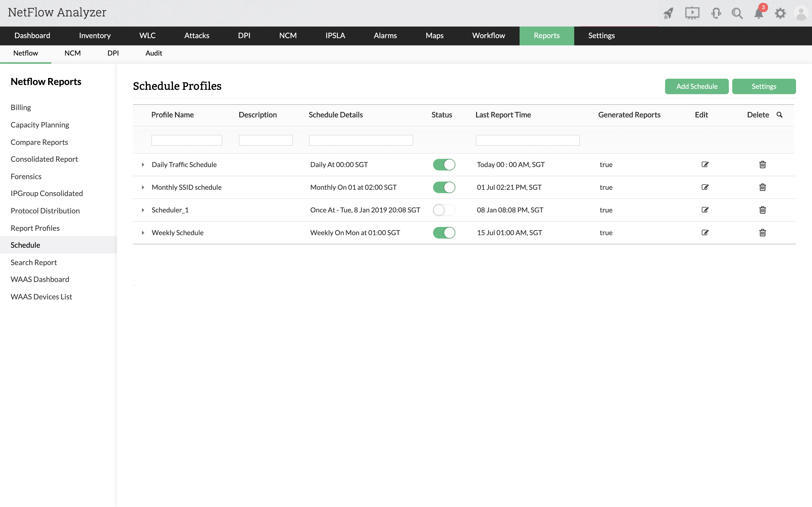Screen dimensions: 812x507
Task: Turn off Monthly SSID schedule toggle
Action: pos(444,187)
